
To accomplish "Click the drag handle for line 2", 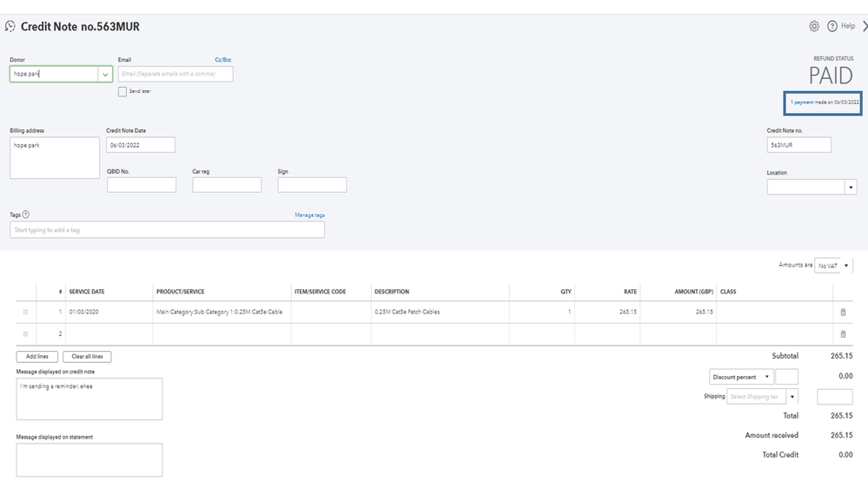I will coord(25,333).
